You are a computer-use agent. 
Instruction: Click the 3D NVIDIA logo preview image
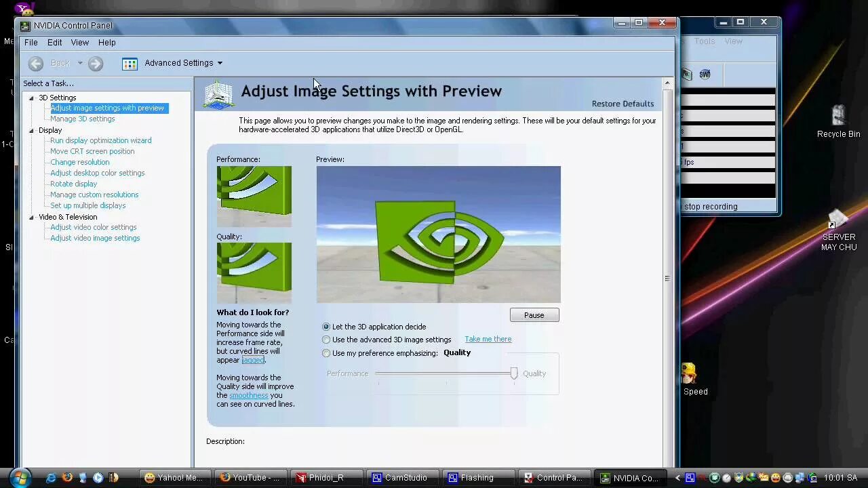[439, 234]
